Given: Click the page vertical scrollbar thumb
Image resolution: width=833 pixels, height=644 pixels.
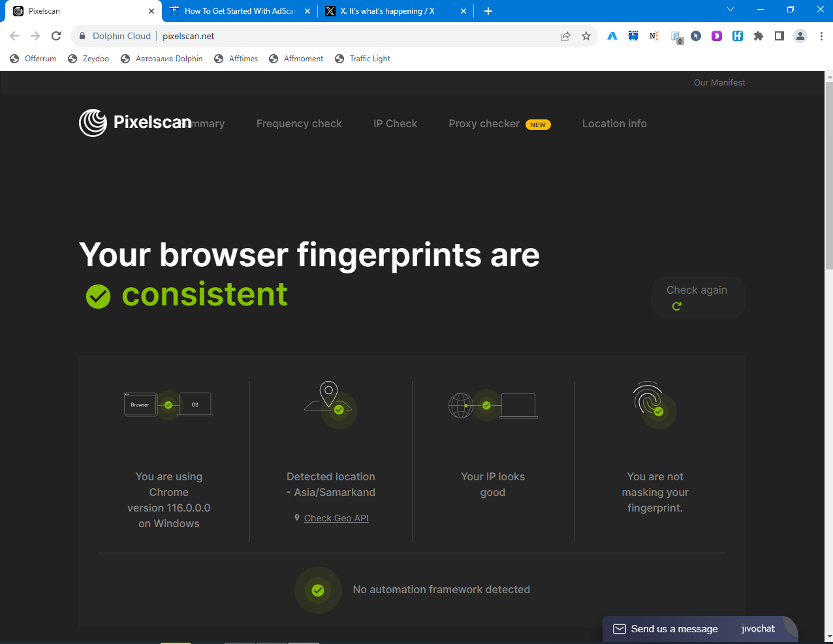Looking at the screenshot, I should point(829,176).
